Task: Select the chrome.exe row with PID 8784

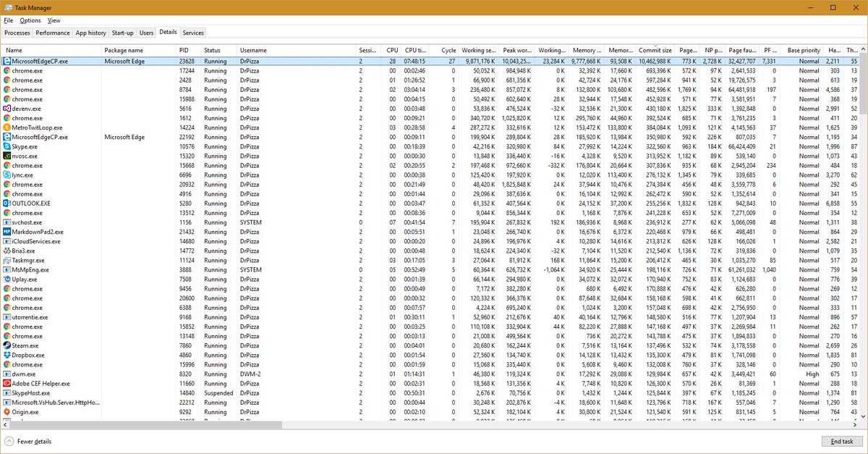Action: tap(430, 90)
